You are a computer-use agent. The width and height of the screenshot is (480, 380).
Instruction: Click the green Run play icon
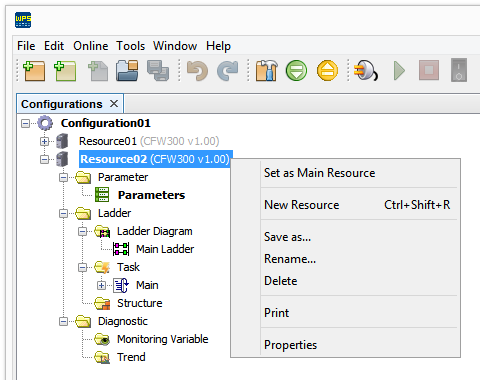[399, 71]
